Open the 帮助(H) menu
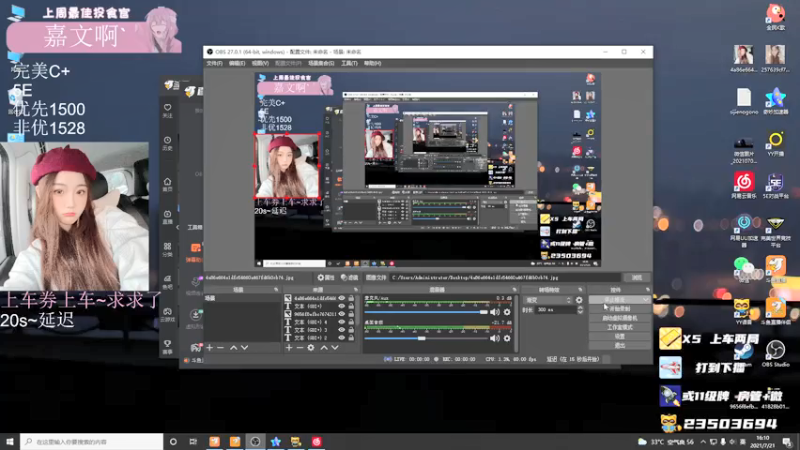The image size is (800, 450). click(x=372, y=63)
